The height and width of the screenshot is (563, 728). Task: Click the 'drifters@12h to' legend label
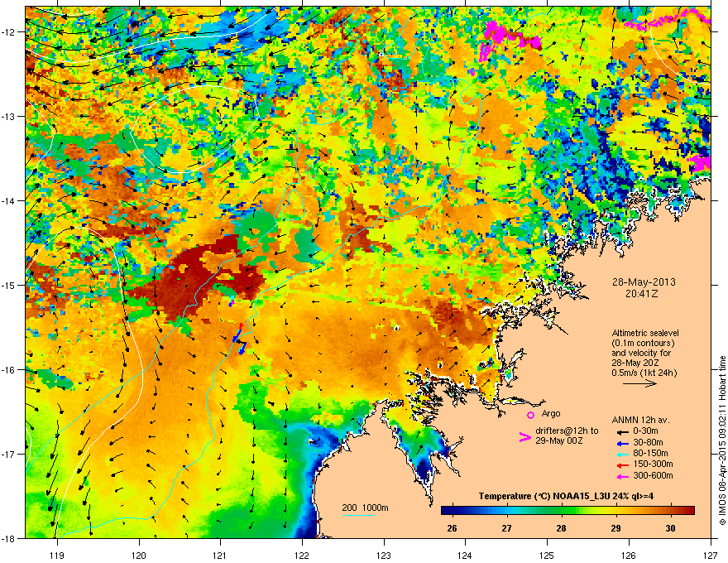click(567, 431)
